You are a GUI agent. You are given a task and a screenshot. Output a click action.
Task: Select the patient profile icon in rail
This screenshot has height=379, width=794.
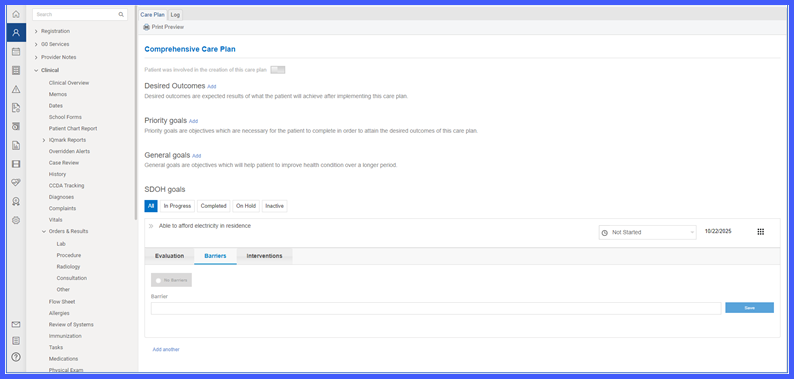16,32
